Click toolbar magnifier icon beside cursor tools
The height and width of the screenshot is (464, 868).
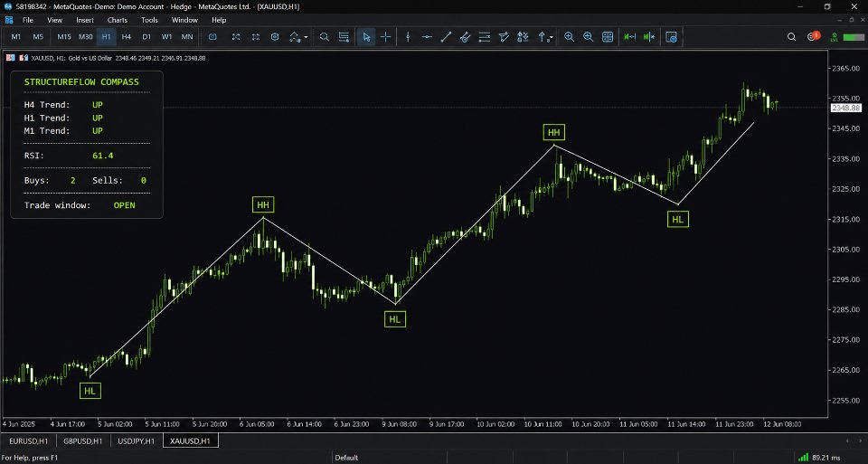coord(325,37)
